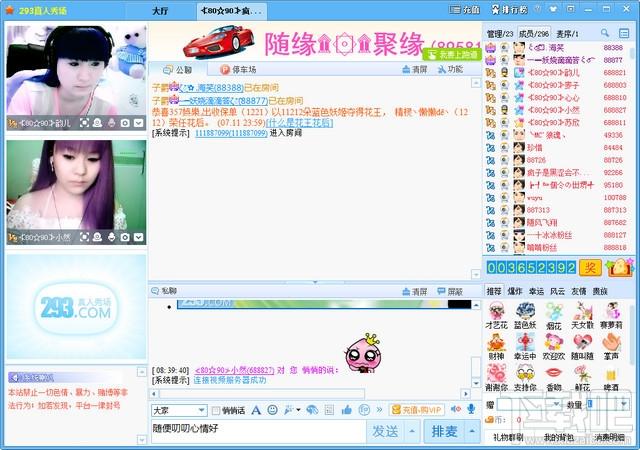Click the emoticon smiley icon in chat toolbar

271,410
